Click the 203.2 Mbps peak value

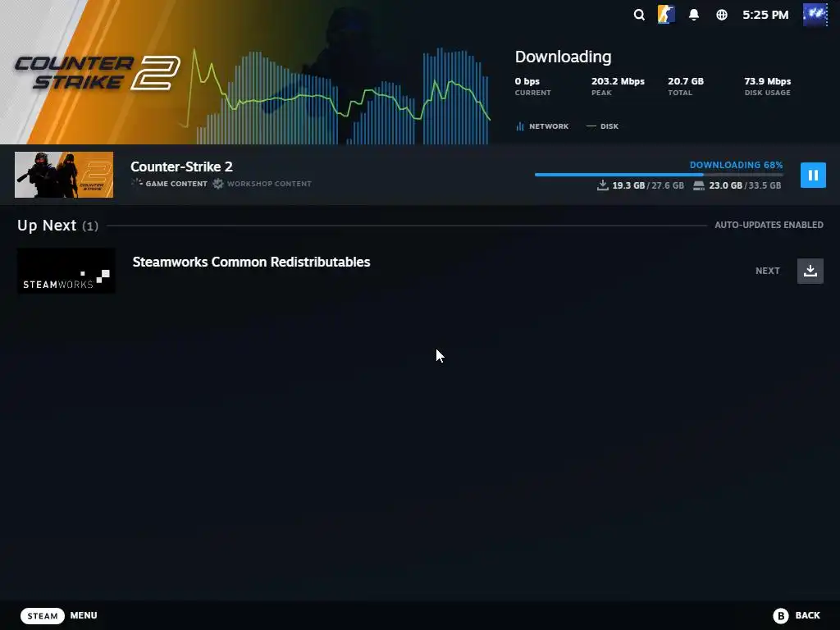pyautogui.click(x=618, y=81)
